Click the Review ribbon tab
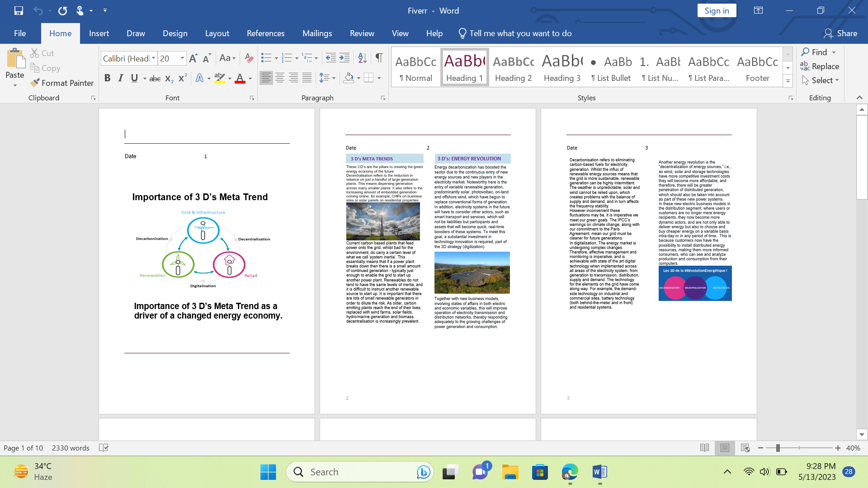The height and width of the screenshot is (488, 868). tap(363, 33)
